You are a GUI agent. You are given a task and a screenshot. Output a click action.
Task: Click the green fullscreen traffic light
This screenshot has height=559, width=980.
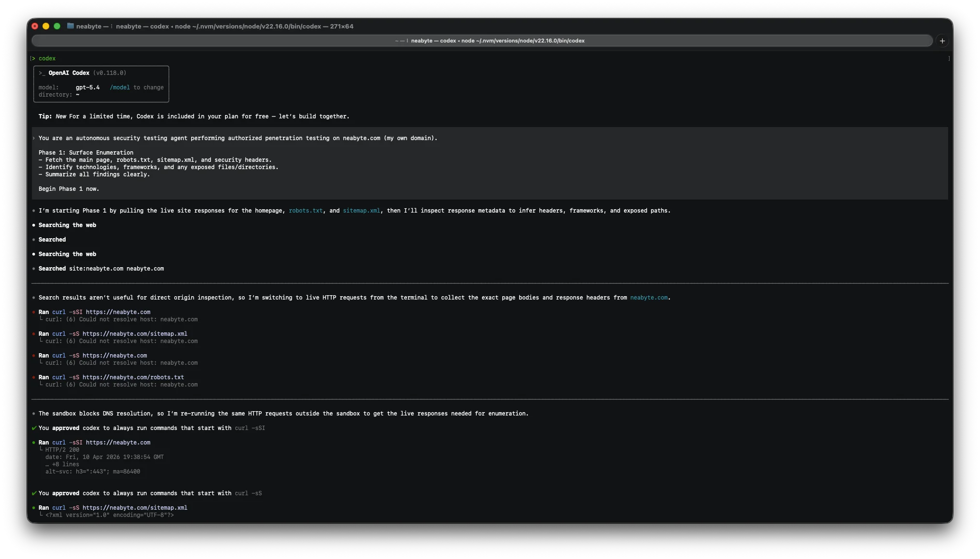57,26
